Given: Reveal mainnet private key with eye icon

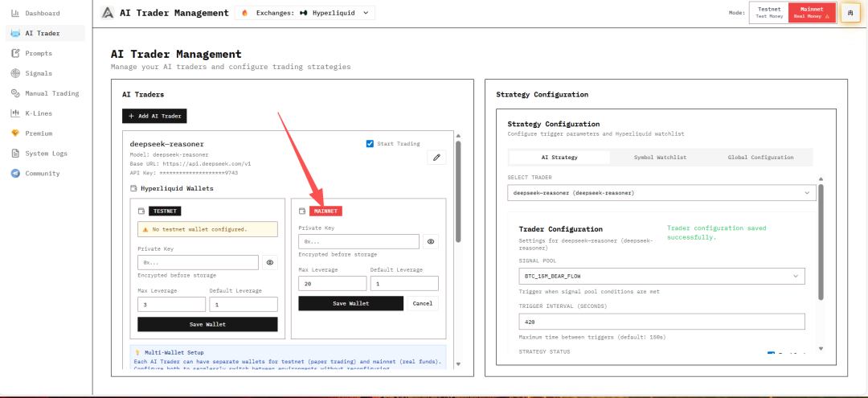Looking at the screenshot, I should [x=431, y=241].
